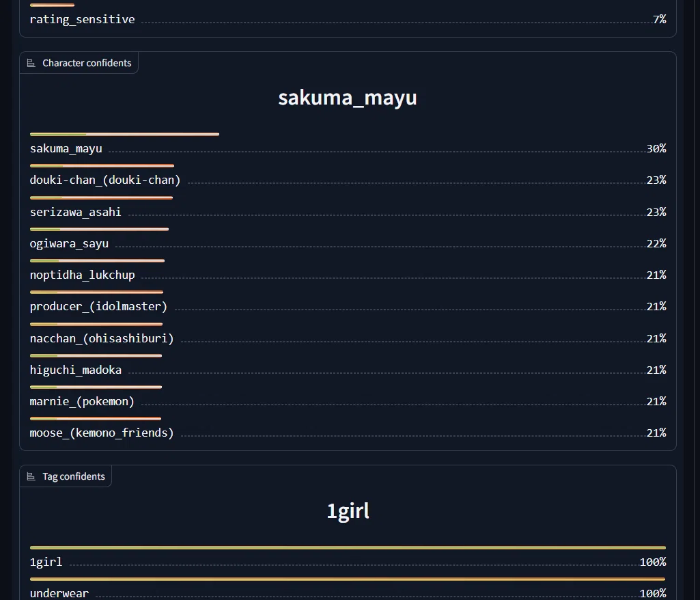Select the marnie_(pokemon) row label
The image size is (700, 600).
[x=82, y=401]
